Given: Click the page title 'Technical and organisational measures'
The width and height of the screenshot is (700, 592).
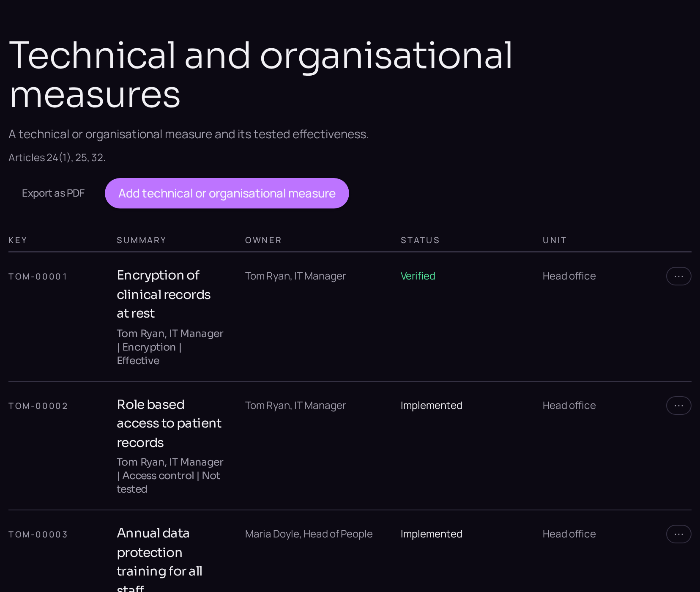Looking at the screenshot, I should [261, 75].
